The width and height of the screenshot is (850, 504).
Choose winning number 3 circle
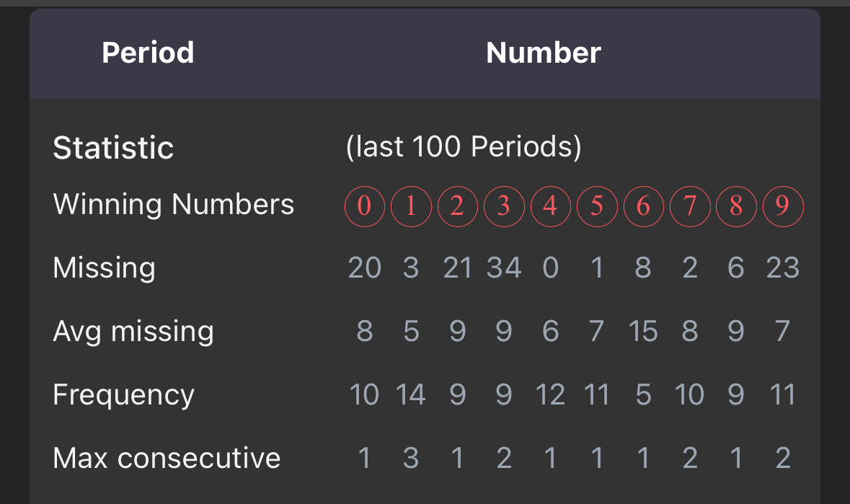[504, 206]
